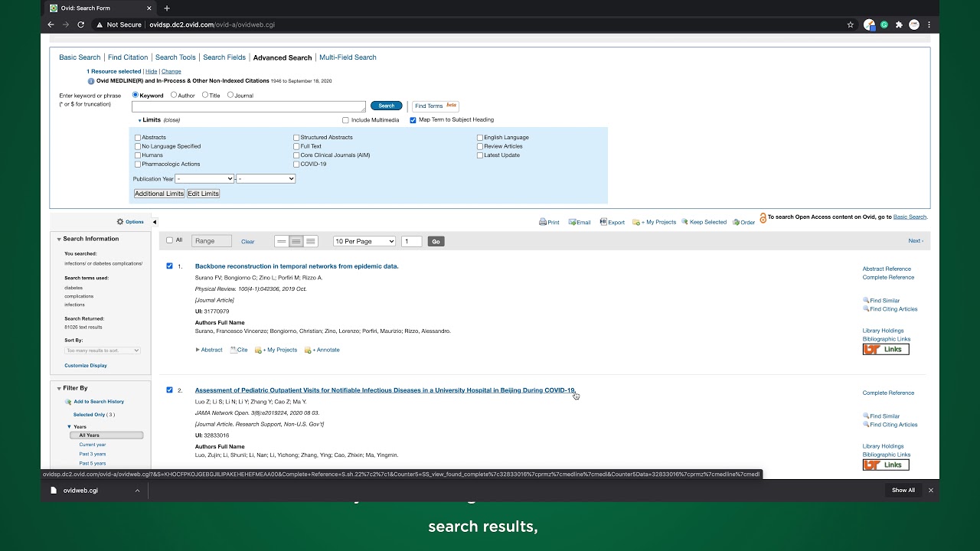Enable the Include Multimedia checkbox
The height and width of the screenshot is (551, 980).
tap(345, 120)
